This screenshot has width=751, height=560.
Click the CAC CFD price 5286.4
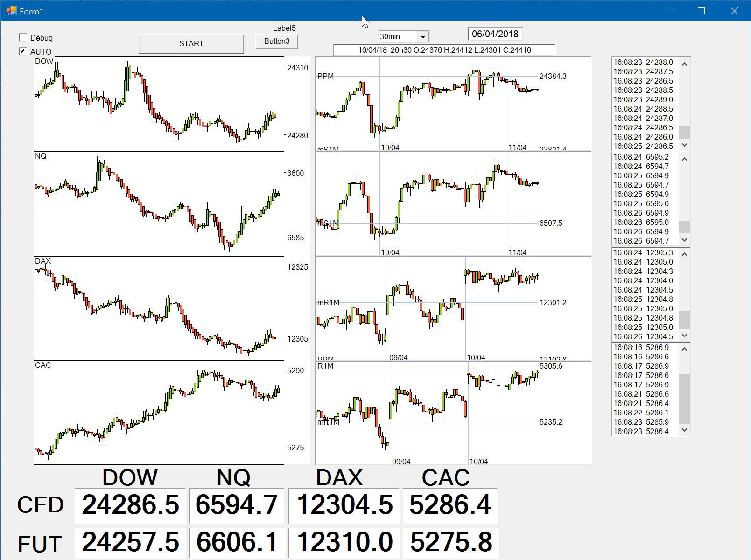coord(450,505)
